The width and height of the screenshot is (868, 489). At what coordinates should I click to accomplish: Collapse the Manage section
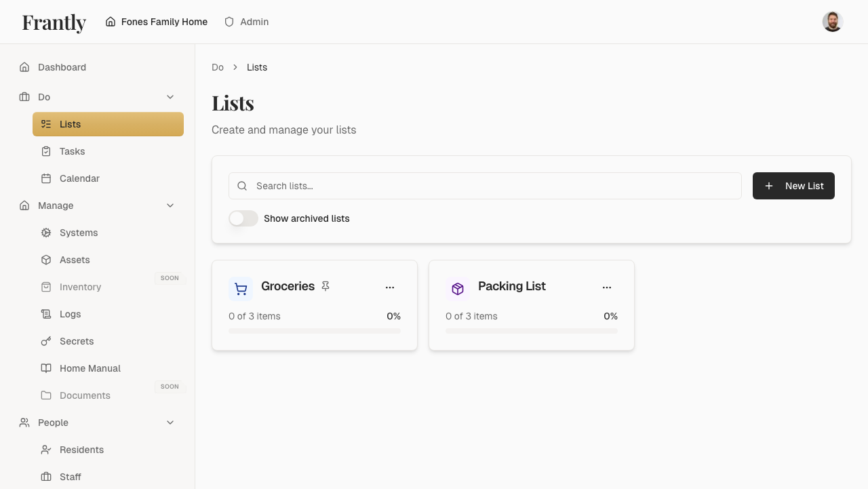point(170,206)
